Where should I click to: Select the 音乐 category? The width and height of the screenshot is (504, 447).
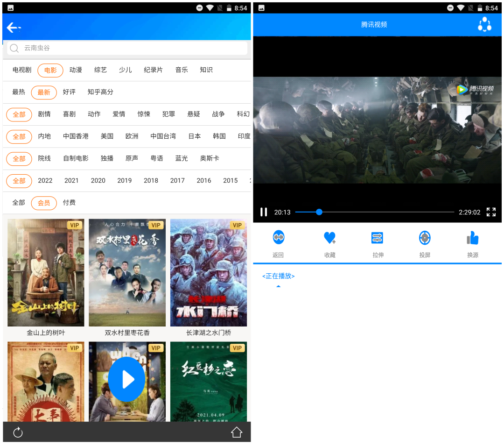(181, 70)
